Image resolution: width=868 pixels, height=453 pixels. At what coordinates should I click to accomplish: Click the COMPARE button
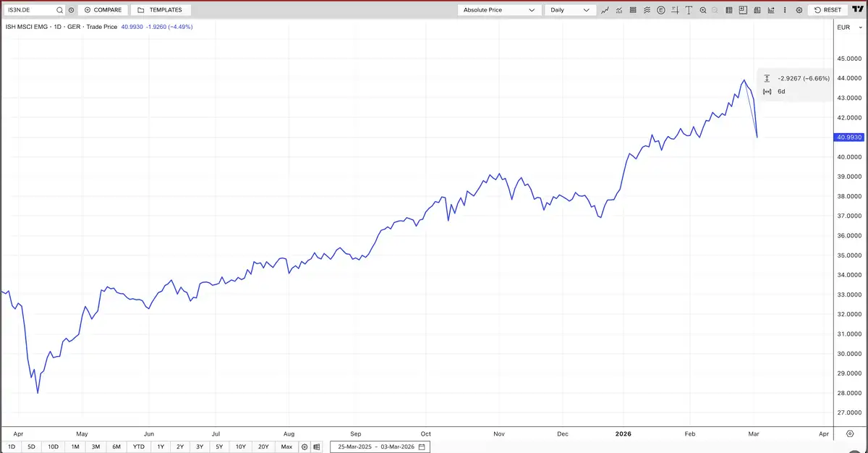click(x=102, y=10)
